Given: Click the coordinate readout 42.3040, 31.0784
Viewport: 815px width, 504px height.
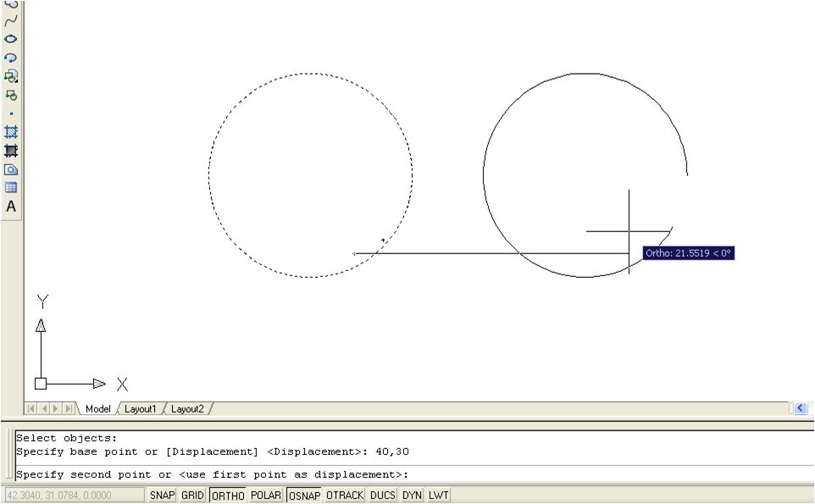Looking at the screenshot, I should click(74, 496).
